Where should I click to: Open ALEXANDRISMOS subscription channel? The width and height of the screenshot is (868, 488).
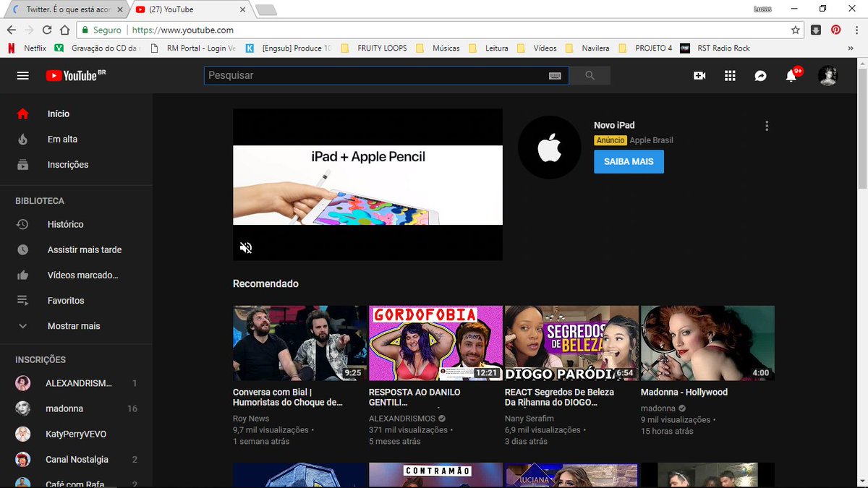[x=76, y=383]
